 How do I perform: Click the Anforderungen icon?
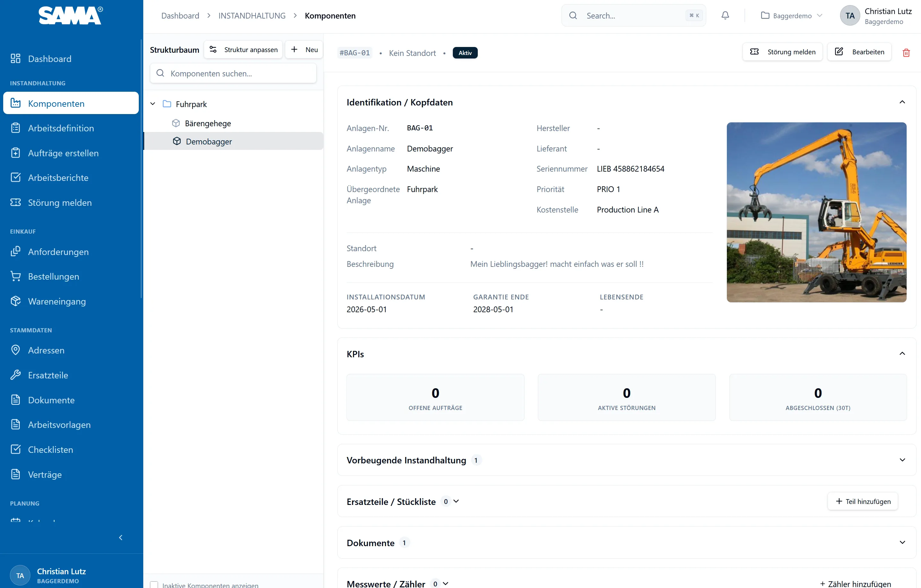pos(15,251)
